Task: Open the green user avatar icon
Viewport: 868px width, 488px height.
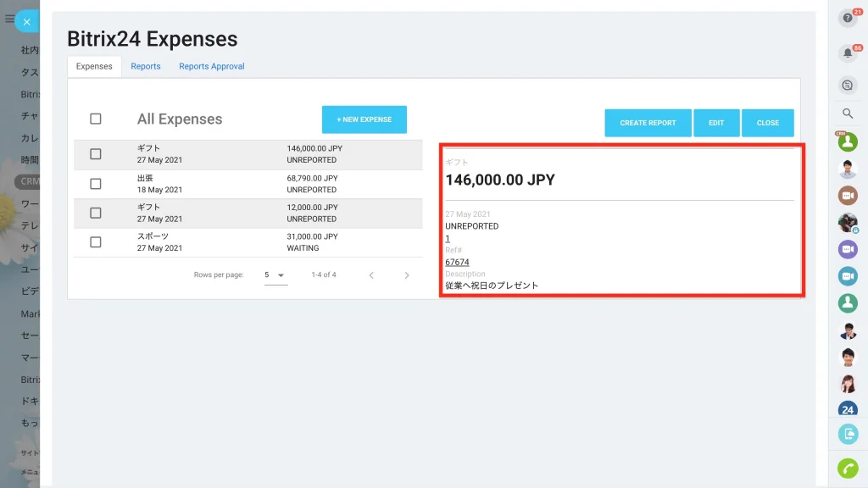Action: tap(848, 302)
